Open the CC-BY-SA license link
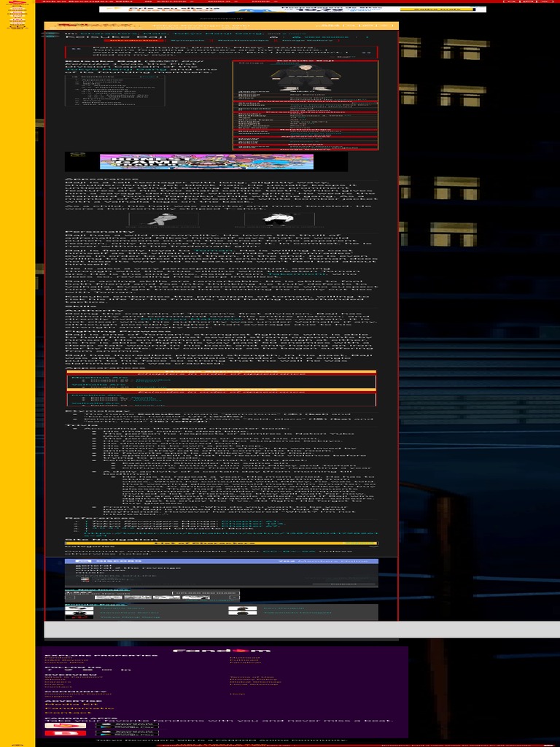Viewport: 560px width, 747px height. [x=289, y=551]
